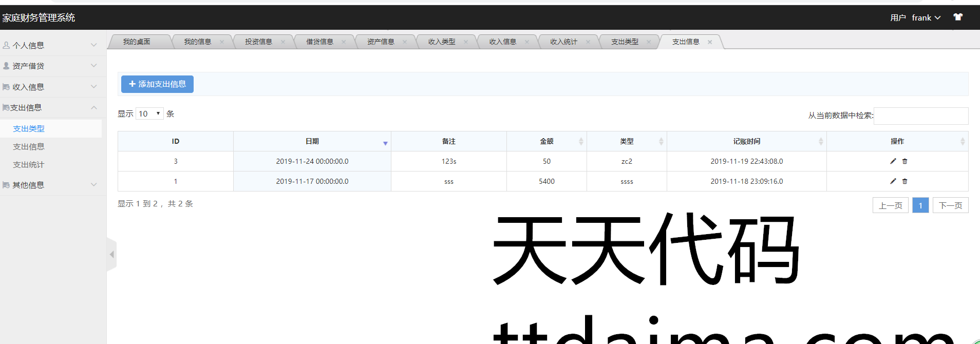This screenshot has height=344, width=980.
Task: Collapse the sidebar with the left arrow handle
Action: click(111, 254)
